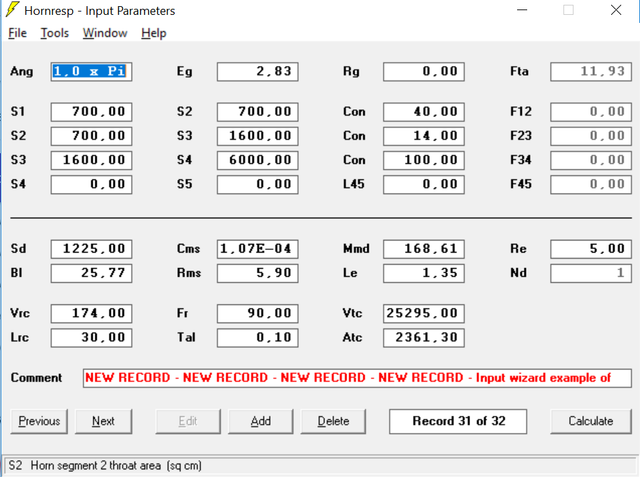Screen dimensions: 640x477
Task: Open the Help menu
Action: [154, 33]
